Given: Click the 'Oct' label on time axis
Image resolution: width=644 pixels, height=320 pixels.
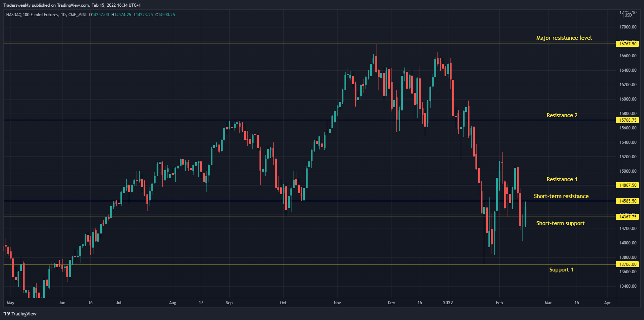Looking at the screenshot, I should [283, 303].
